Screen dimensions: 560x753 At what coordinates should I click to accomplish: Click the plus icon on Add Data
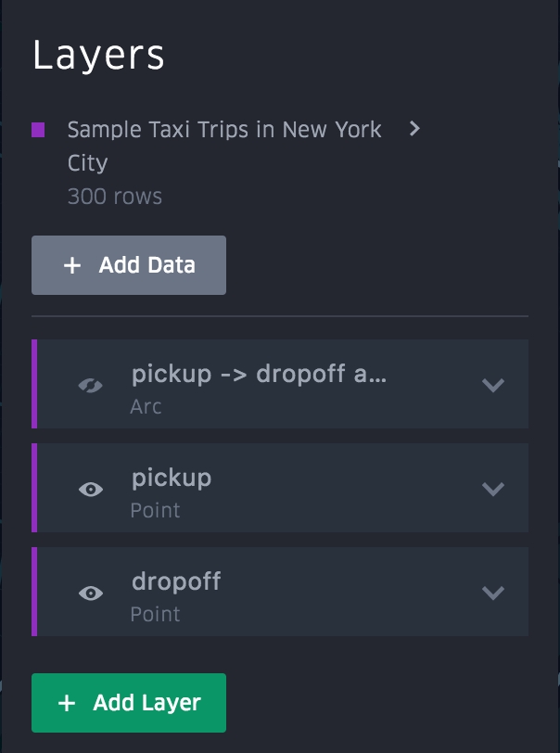pos(72,265)
